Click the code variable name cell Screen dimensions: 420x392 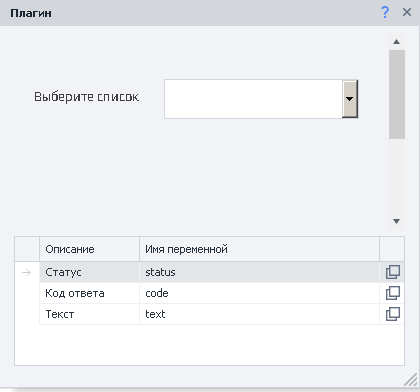[x=259, y=293]
